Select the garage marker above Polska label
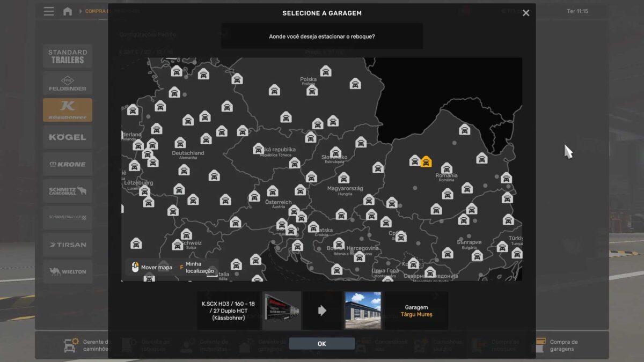This screenshot has height=362, width=644. tap(326, 71)
